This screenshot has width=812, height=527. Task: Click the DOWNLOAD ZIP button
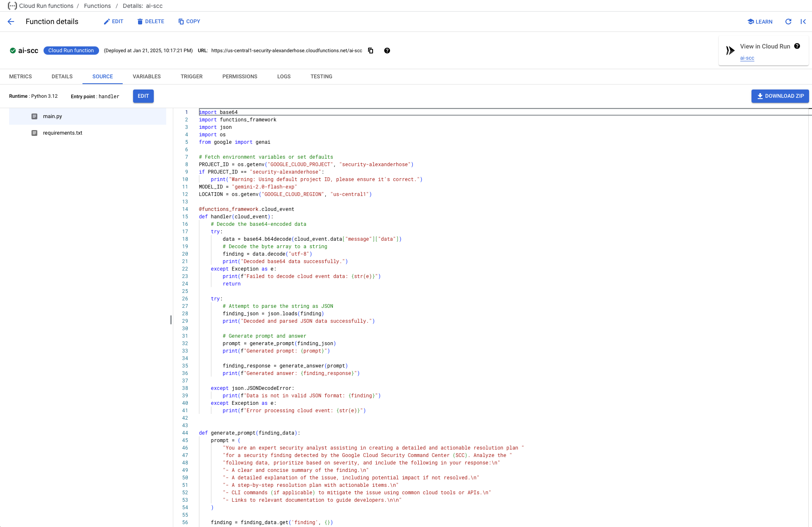(x=780, y=96)
